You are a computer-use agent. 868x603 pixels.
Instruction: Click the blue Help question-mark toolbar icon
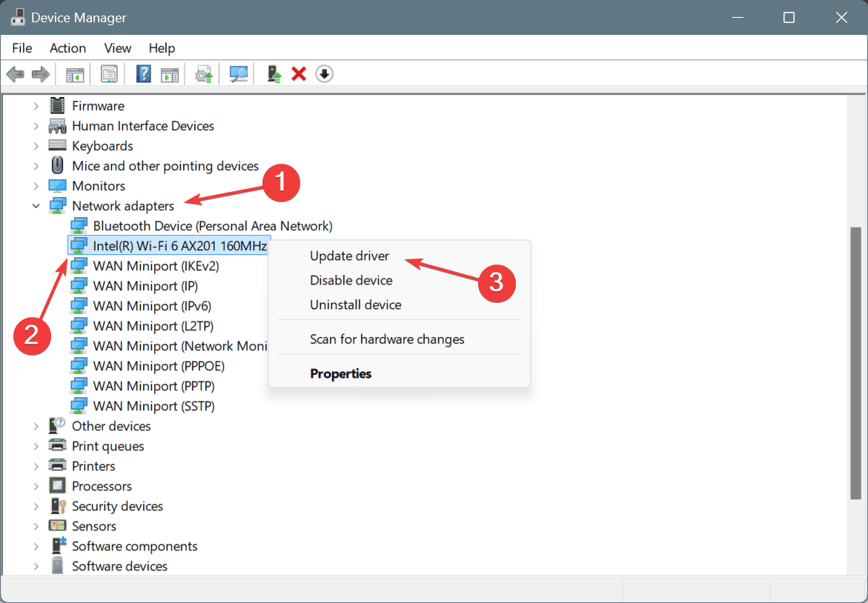point(143,74)
